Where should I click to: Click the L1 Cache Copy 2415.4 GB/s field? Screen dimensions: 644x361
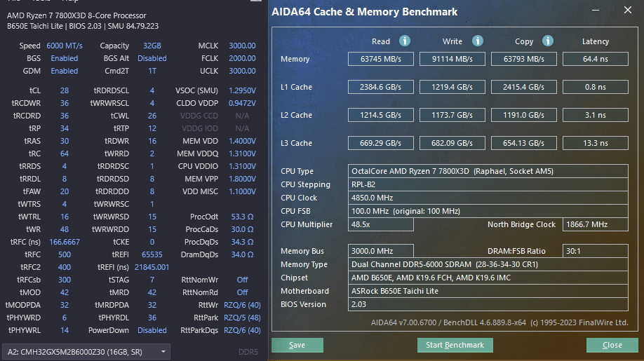pyautogui.click(x=523, y=87)
